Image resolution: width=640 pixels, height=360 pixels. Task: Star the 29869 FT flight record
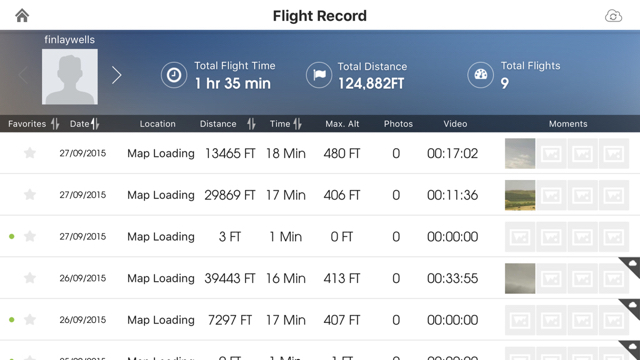coord(30,195)
